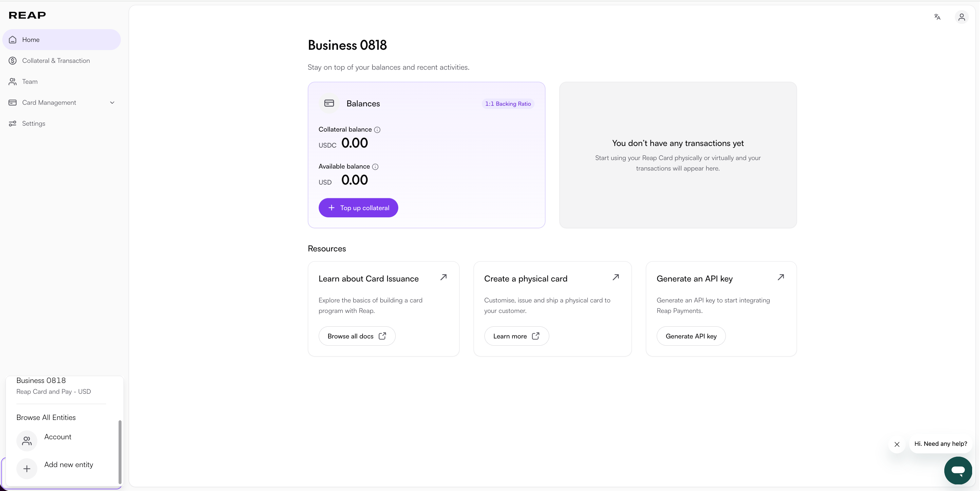The image size is (980, 491).
Task: Open Settings from the sidebar
Action: pyautogui.click(x=62, y=123)
